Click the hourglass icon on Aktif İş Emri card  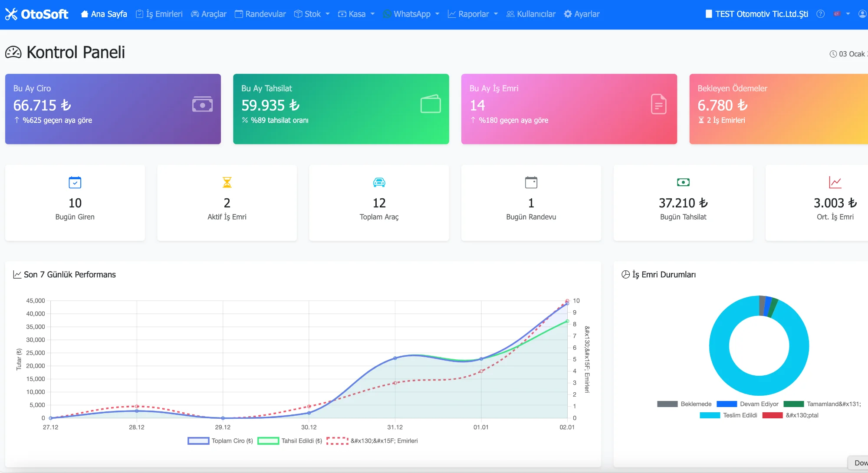point(227,182)
